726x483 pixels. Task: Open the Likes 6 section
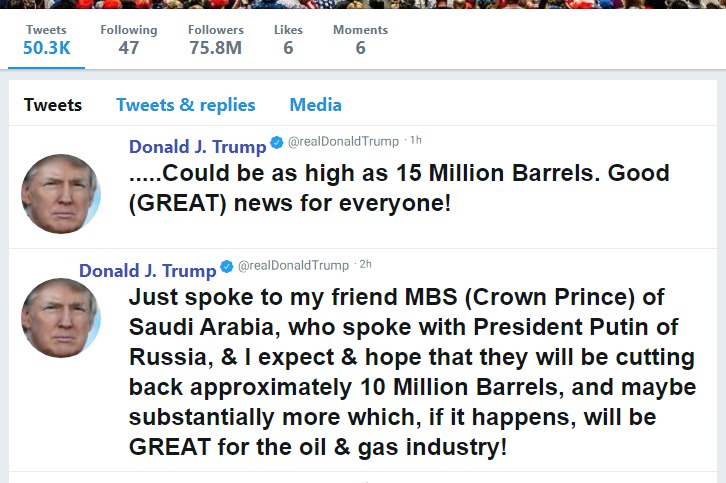[288, 39]
